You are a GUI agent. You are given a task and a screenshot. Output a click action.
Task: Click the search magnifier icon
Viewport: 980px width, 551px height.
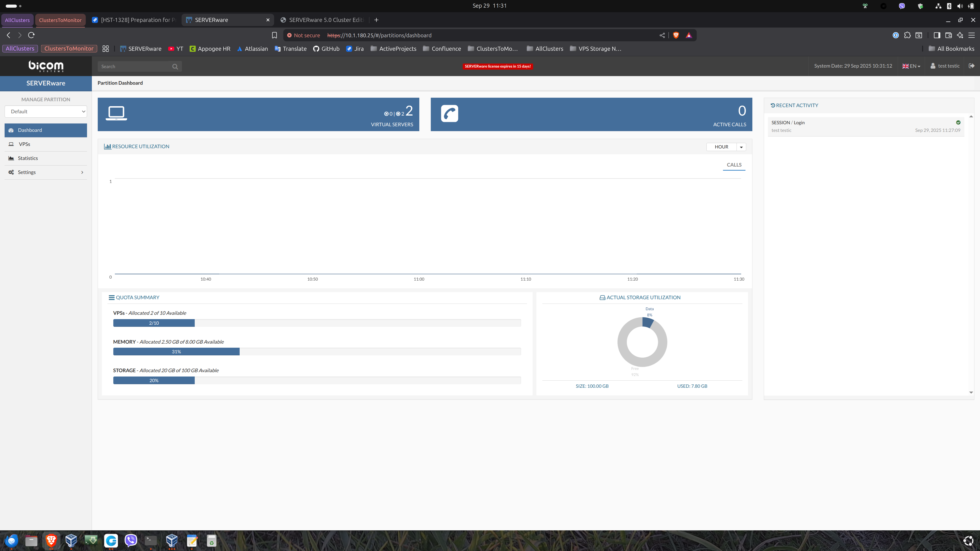pos(175,67)
